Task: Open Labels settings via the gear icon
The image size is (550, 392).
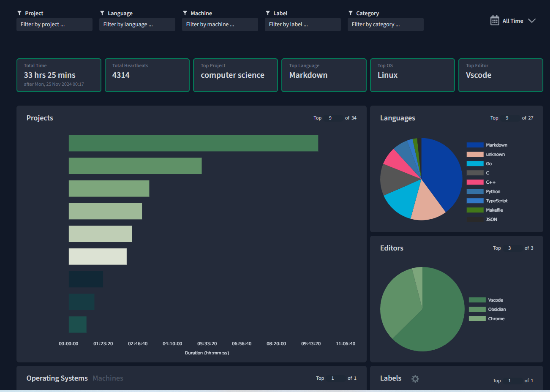Action: [415, 379]
